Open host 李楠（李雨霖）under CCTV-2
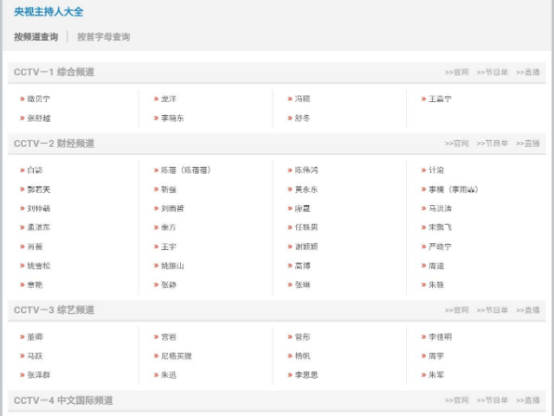 [454, 190]
